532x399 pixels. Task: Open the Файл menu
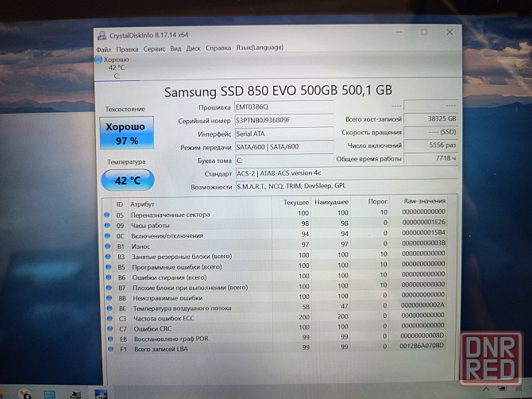(104, 49)
